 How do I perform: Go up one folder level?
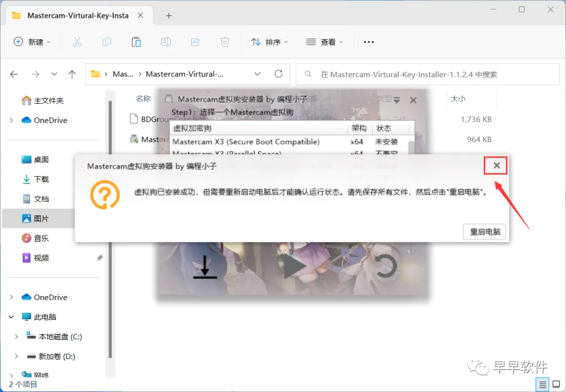click(72, 74)
